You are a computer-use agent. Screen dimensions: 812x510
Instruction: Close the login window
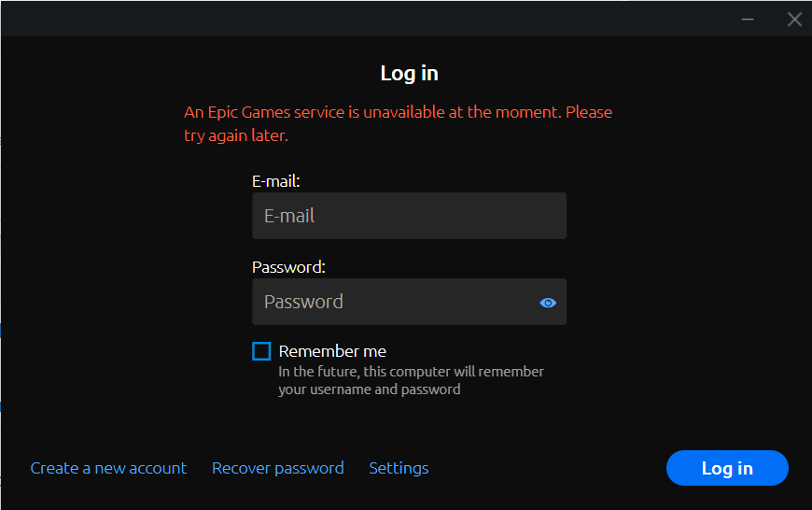pyautogui.click(x=794, y=19)
